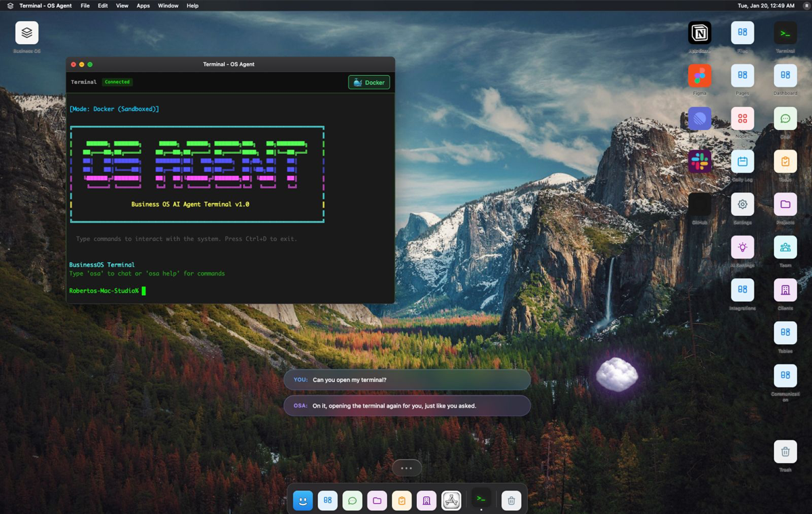
Task: Open the Tables desktop icon
Action: tap(785, 333)
